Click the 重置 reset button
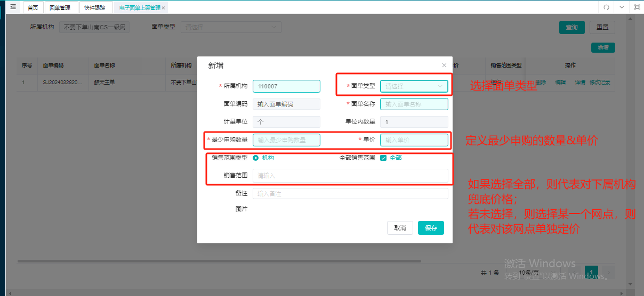 pyautogui.click(x=602, y=27)
